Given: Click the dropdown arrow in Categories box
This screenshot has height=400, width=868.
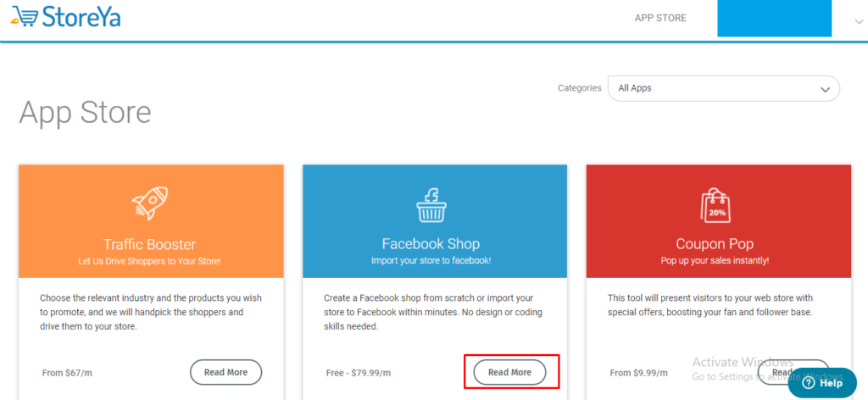Looking at the screenshot, I should coord(825,89).
